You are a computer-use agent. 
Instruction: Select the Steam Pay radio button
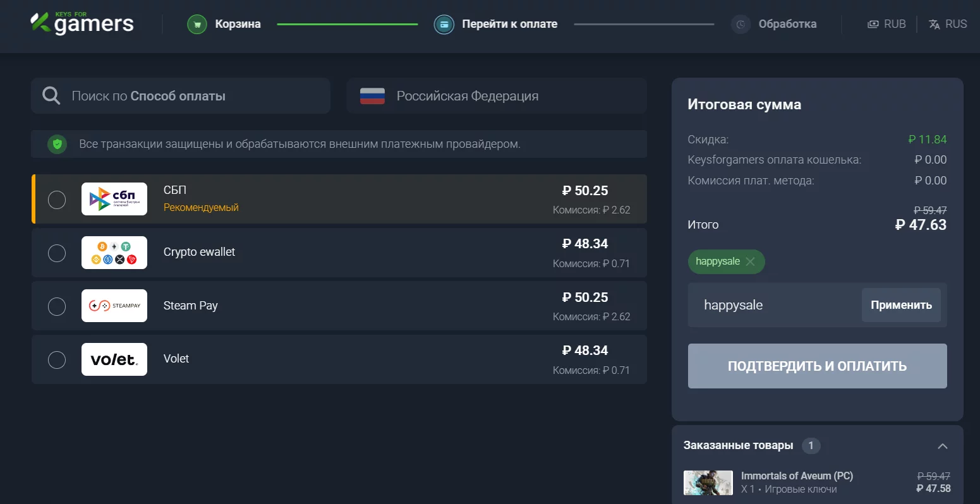click(57, 306)
